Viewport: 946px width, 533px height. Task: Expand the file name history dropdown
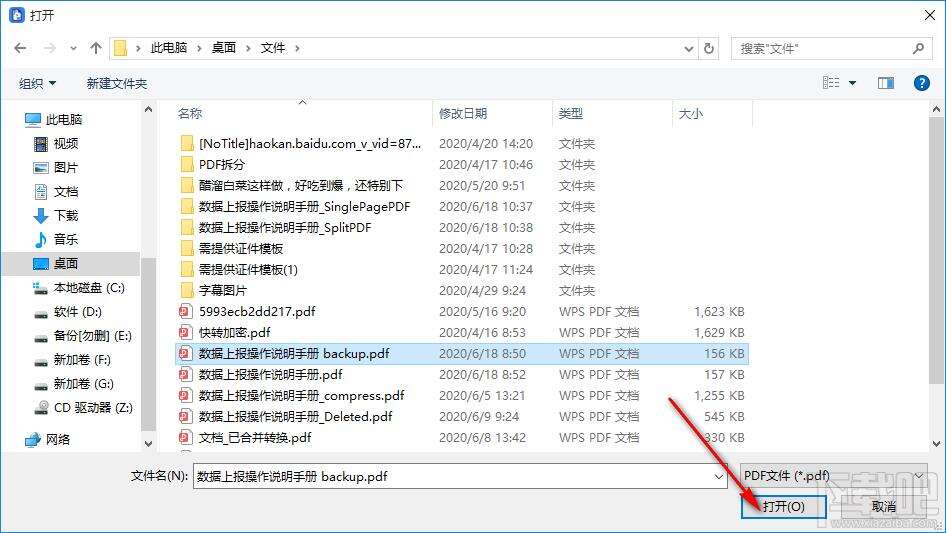(x=719, y=476)
